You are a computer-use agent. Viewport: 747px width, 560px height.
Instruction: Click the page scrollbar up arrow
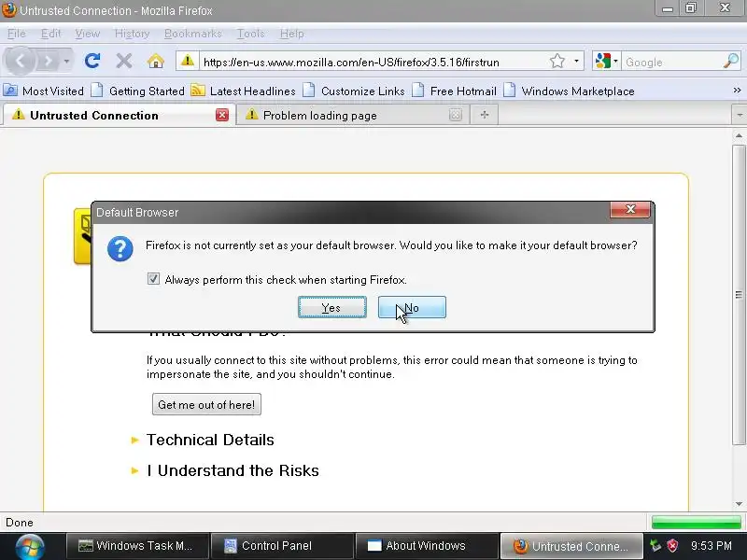pyautogui.click(x=739, y=135)
